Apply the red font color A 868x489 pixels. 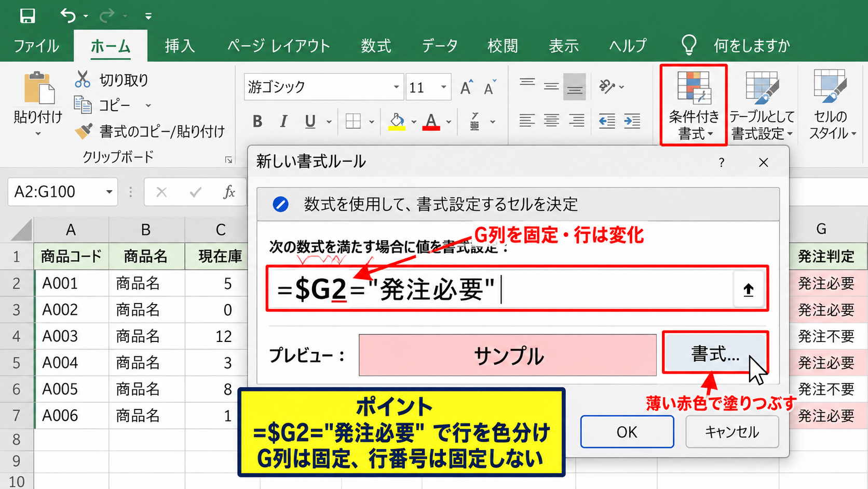point(431,122)
